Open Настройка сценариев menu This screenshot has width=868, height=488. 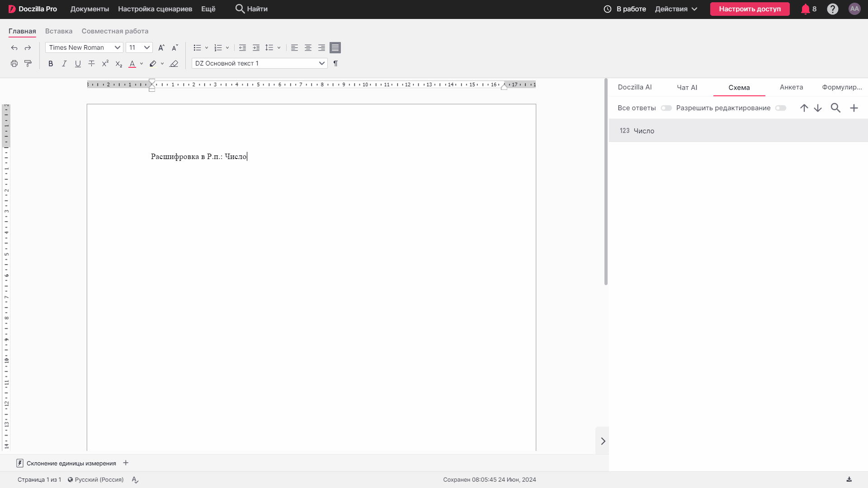click(x=155, y=9)
